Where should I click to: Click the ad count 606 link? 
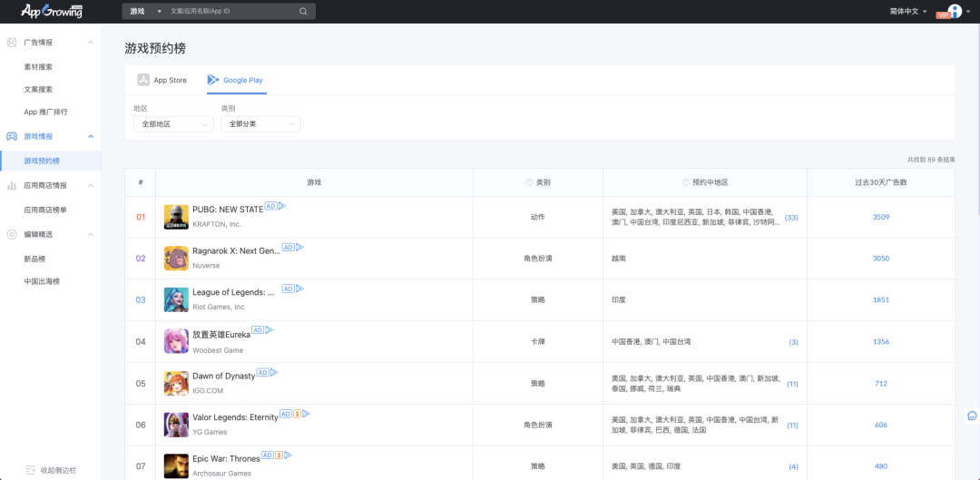point(880,425)
